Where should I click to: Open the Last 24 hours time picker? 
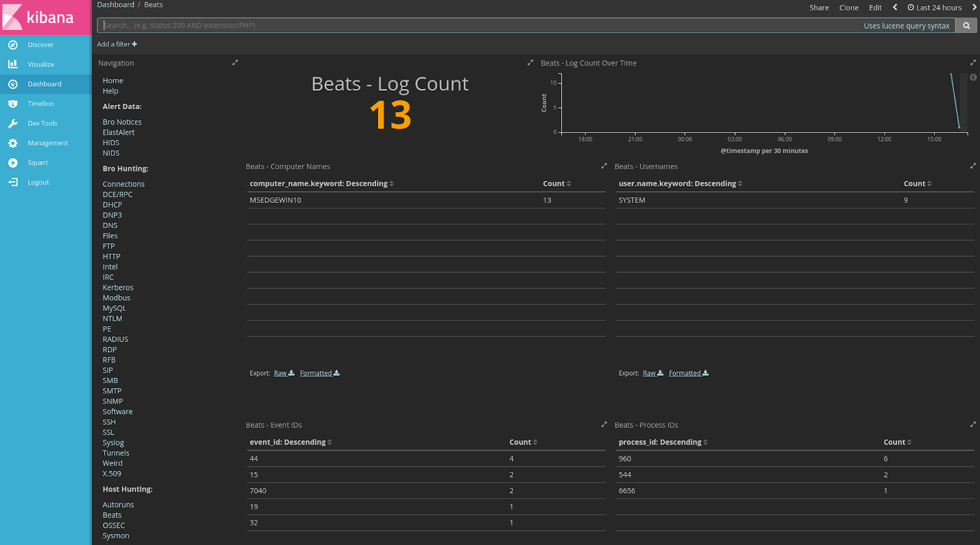tap(935, 8)
